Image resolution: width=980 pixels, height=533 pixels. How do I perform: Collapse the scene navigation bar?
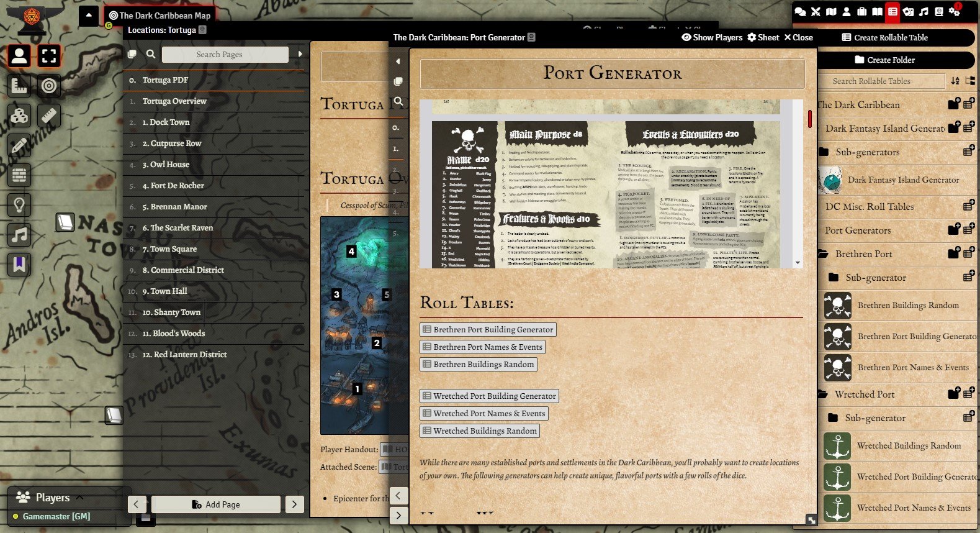coord(89,15)
